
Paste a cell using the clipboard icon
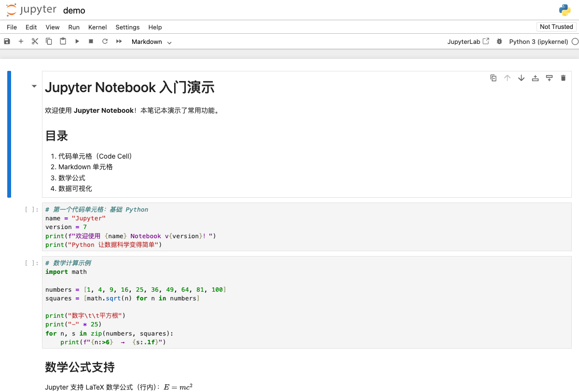point(63,41)
